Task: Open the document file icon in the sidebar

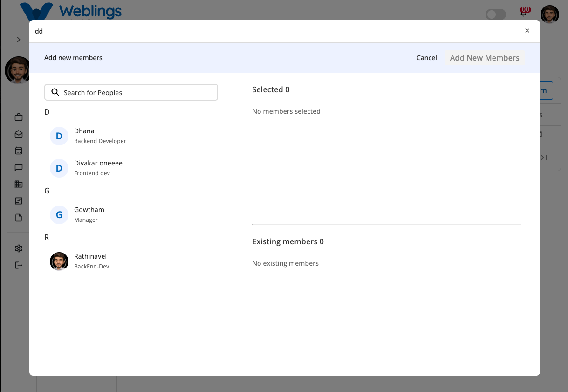Action: 19,218
